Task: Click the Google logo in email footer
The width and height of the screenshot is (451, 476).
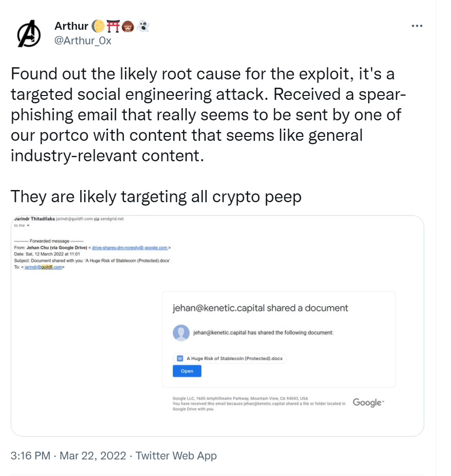Action: coord(368,402)
